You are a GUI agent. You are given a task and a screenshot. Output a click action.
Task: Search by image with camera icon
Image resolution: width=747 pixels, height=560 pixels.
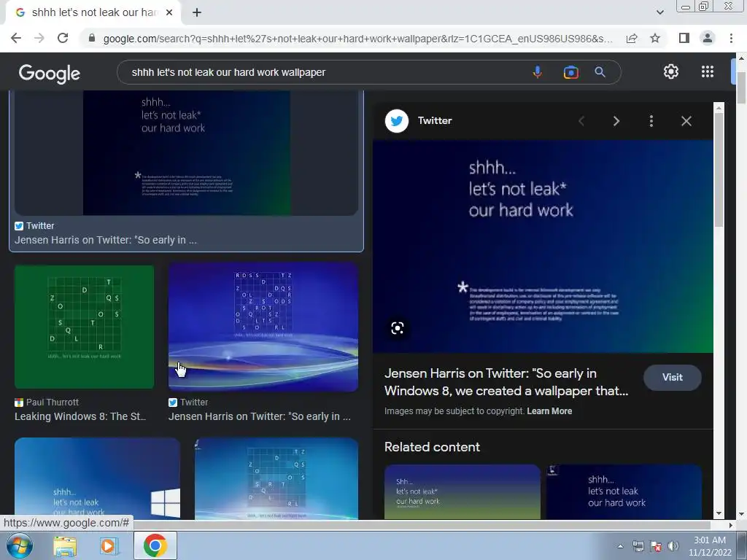(570, 72)
